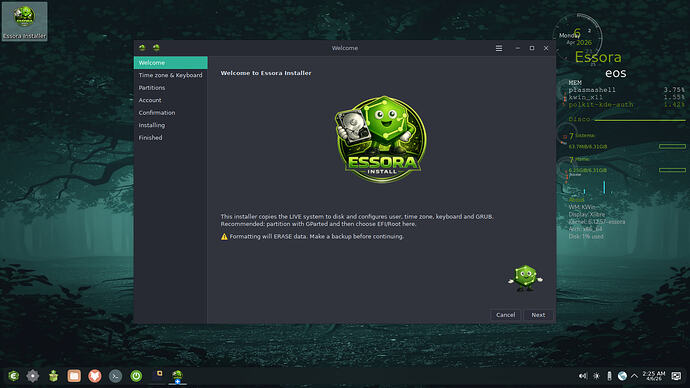This screenshot has height=388, width=690.
Task: Click the 'Welcome' window title text
Action: click(x=345, y=48)
